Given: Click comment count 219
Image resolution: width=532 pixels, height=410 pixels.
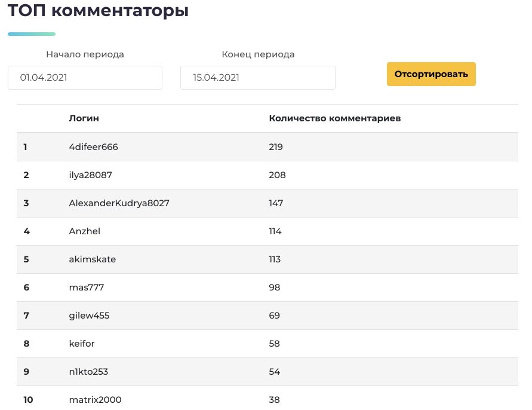Looking at the screenshot, I should [276, 147].
